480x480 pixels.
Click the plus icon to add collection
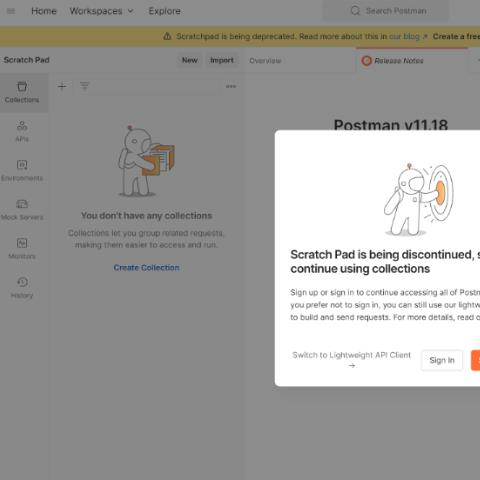click(62, 86)
